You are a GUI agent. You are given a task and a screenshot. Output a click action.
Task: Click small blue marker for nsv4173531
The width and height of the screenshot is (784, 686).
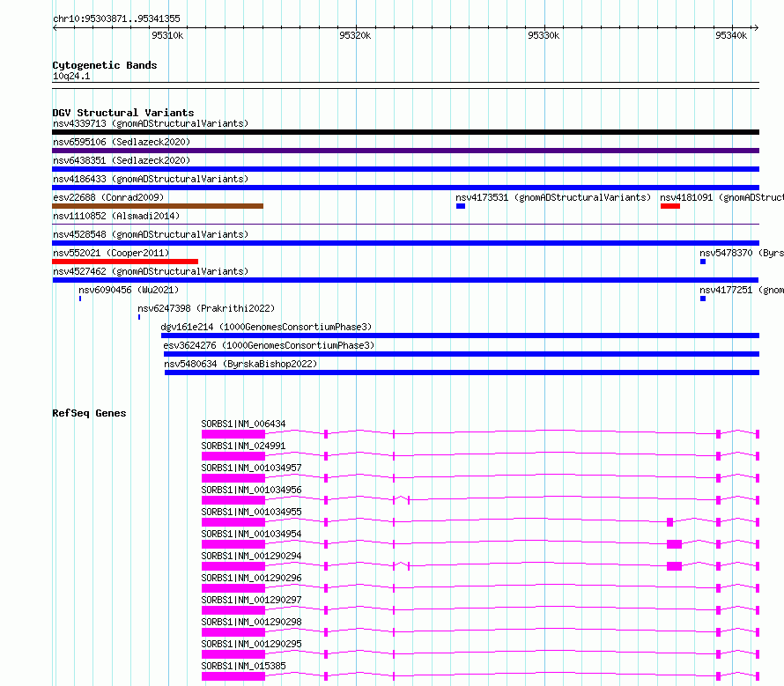coord(461,206)
